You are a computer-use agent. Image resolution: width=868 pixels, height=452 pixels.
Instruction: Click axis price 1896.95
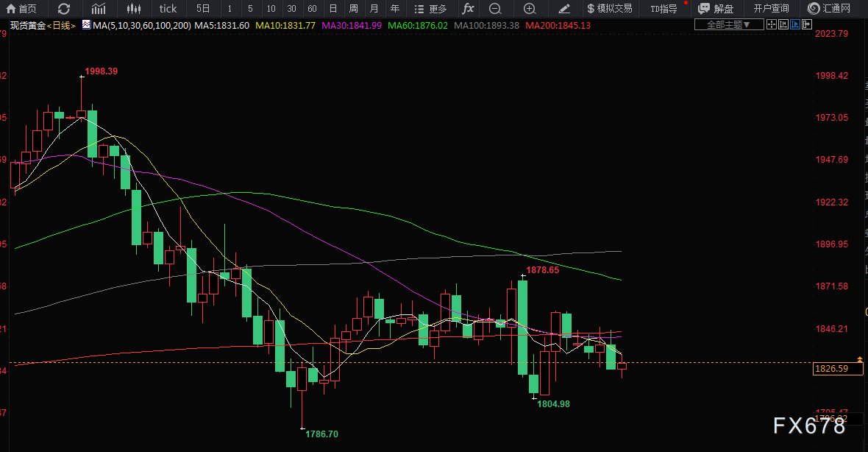coord(831,244)
